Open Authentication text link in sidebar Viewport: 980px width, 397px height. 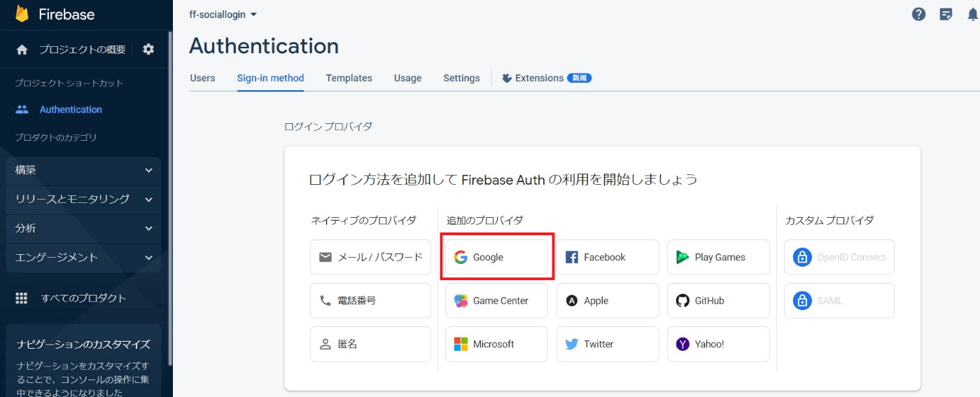(x=71, y=109)
